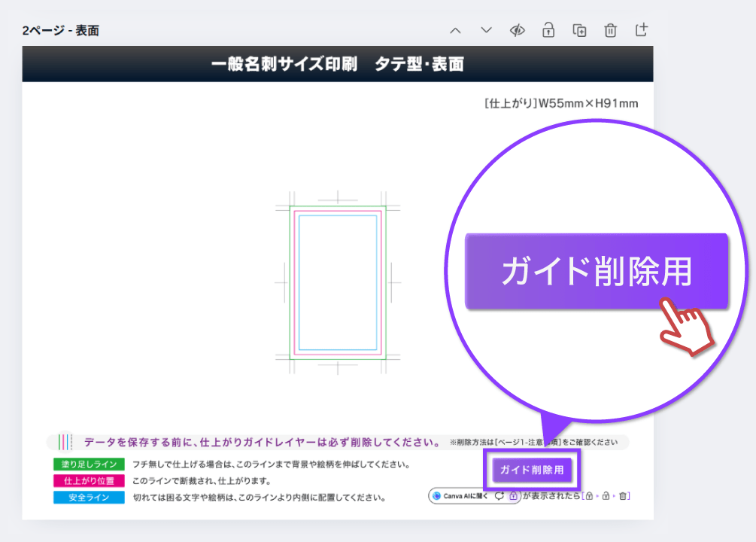Select the blue 安全ライン label
Screen dimensions: 756x542
pyautogui.click(x=89, y=497)
